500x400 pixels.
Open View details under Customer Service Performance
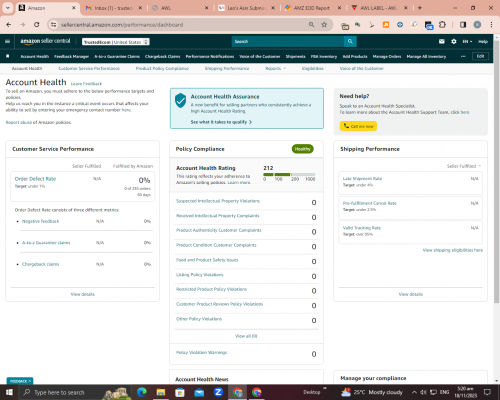82,294
